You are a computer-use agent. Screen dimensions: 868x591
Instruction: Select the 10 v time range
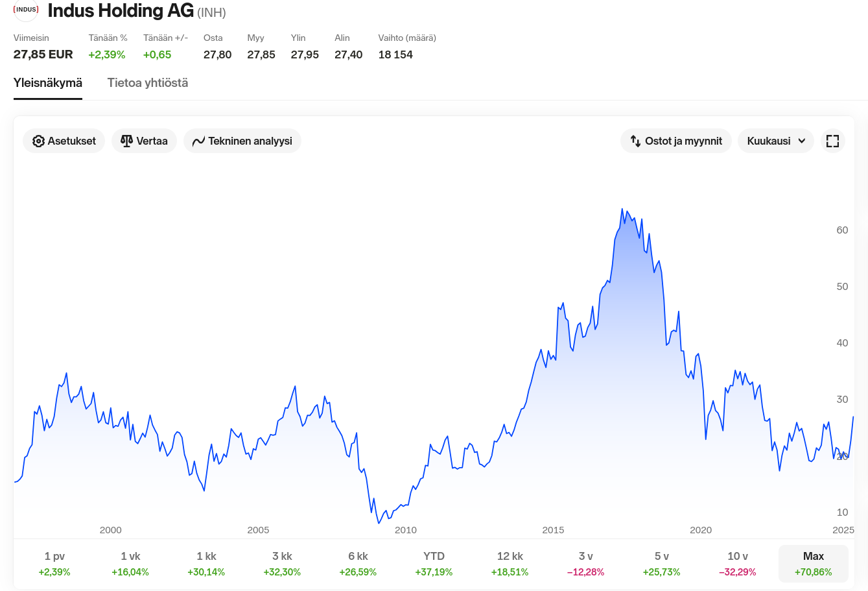coord(738,563)
